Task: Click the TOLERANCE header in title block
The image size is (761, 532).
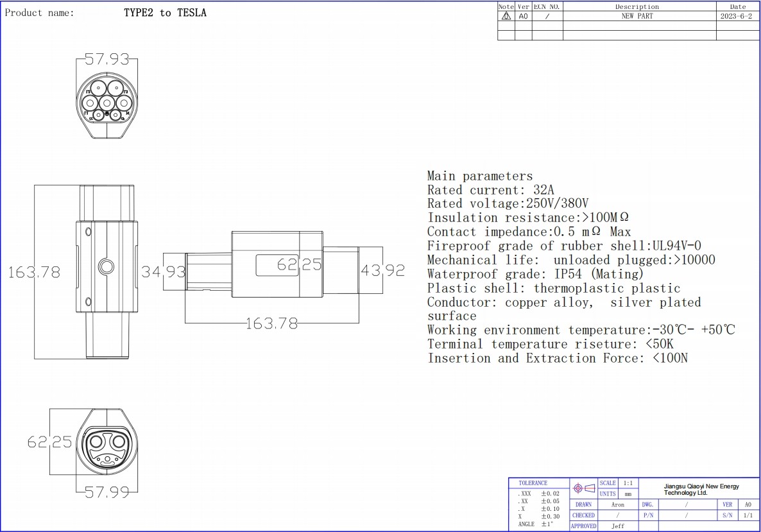Action: point(533,483)
